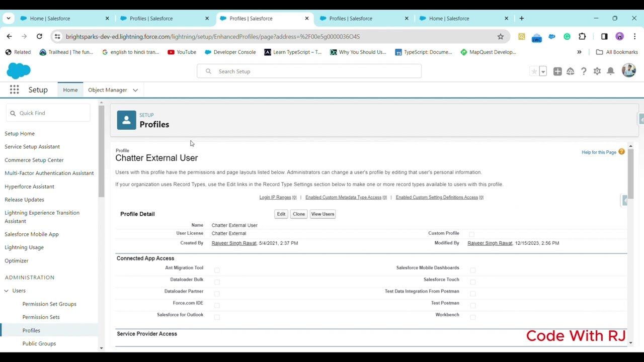Open the user avatar profile menu

pyautogui.click(x=628, y=70)
